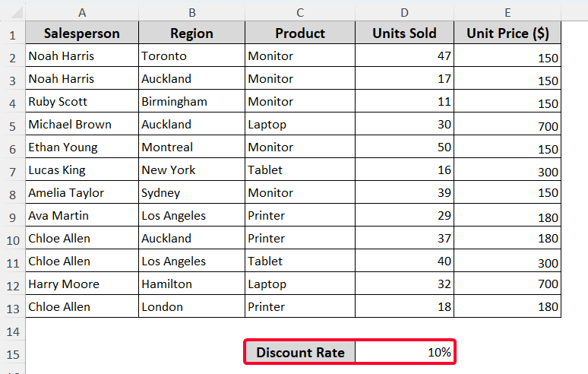Click the column C header
The image size is (588, 374).
300,11
